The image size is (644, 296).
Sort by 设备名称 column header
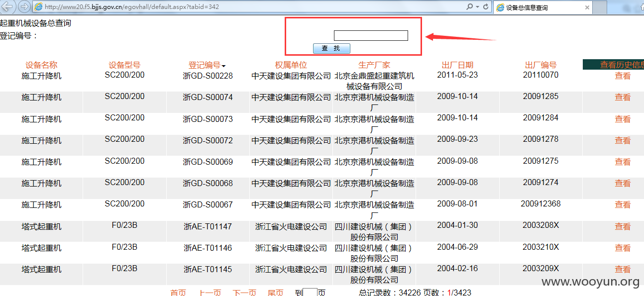point(41,65)
